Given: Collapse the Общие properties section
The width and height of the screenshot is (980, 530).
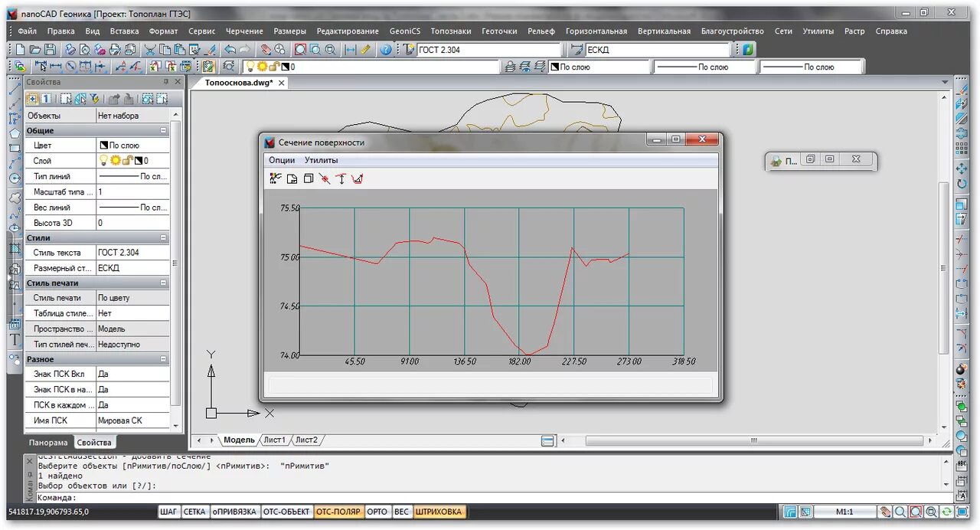Looking at the screenshot, I should pyautogui.click(x=163, y=131).
